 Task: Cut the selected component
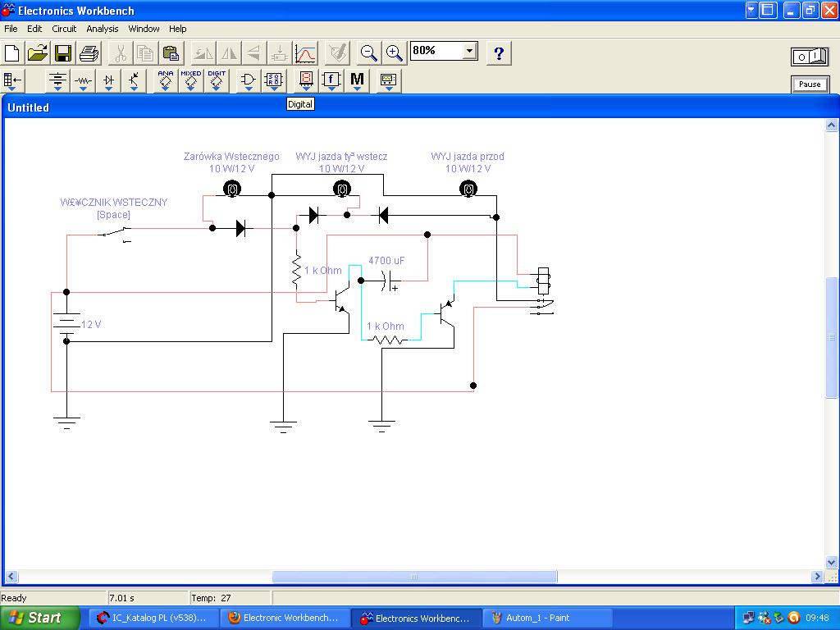pos(121,53)
